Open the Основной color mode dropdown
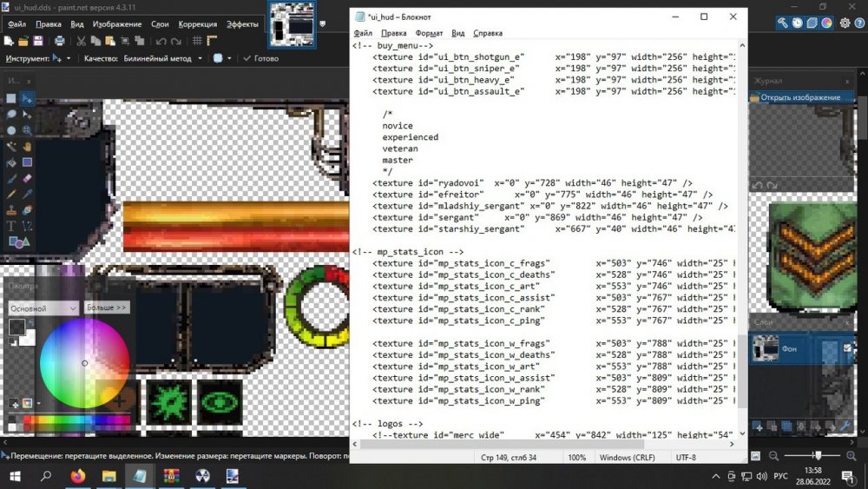 click(x=43, y=308)
